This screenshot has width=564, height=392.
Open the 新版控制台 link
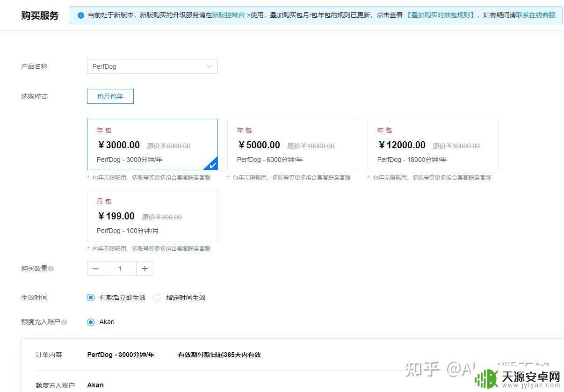[228, 15]
